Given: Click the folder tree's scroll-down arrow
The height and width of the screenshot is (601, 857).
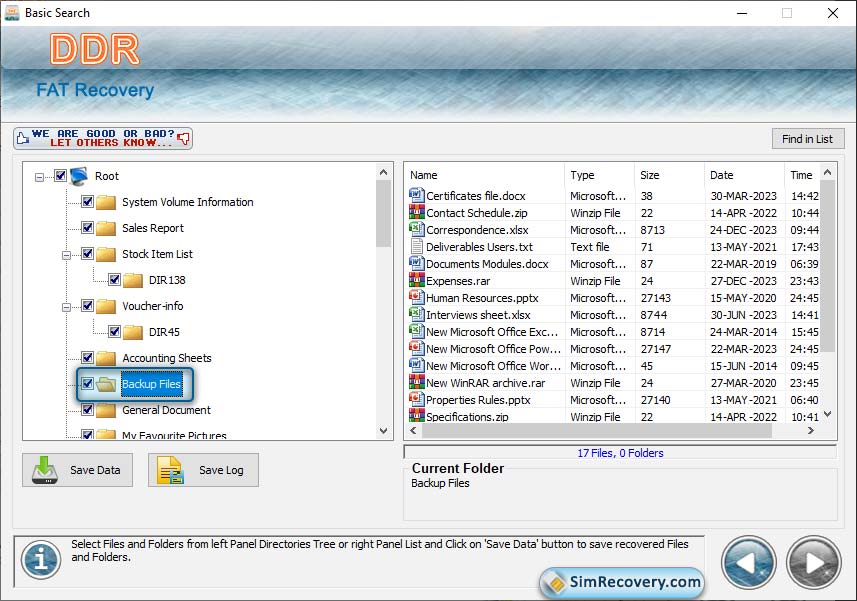Looking at the screenshot, I should pos(384,431).
